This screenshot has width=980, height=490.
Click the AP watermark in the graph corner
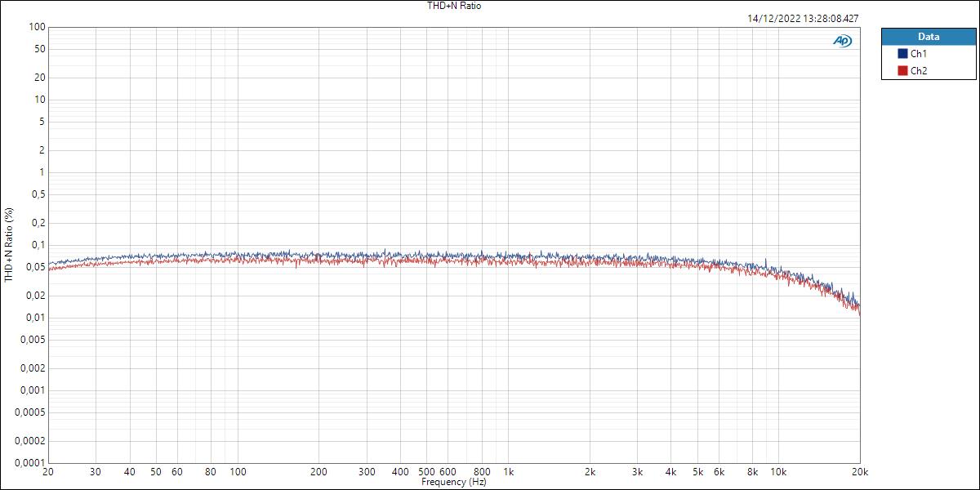click(841, 38)
